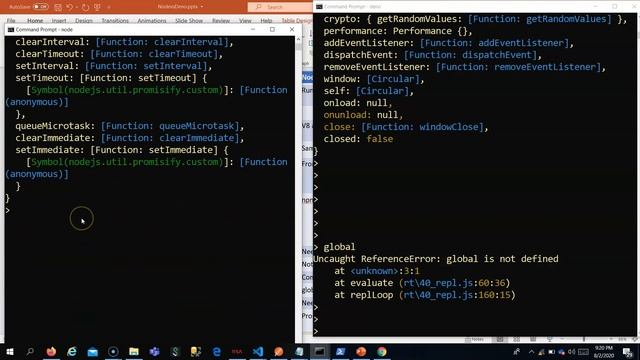This screenshot has width=640, height=360.
Task: Open Internet Explorer from the taskbar
Action: click(x=72, y=351)
